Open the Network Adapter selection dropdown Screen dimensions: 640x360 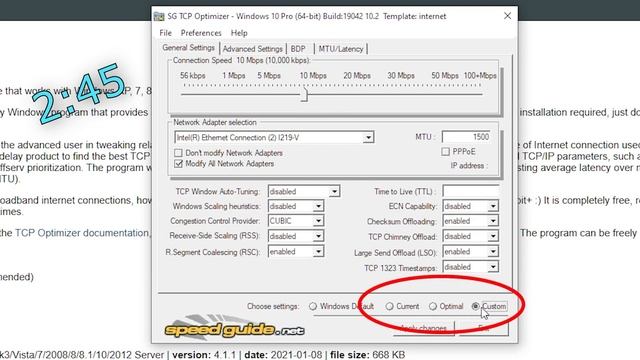click(x=368, y=138)
